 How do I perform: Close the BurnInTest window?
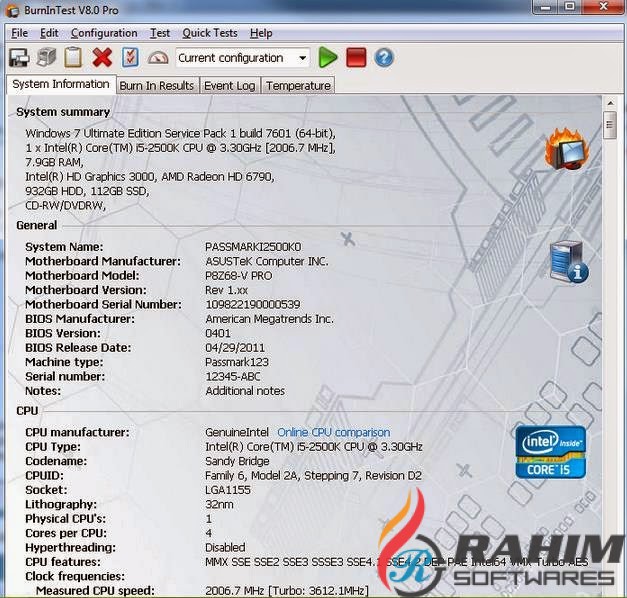[604, 6]
